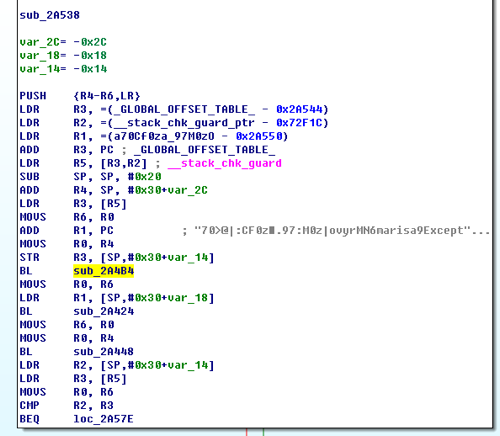Select the MOVS R0, R6 before CMP
The height and width of the screenshot is (436, 500).
coord(67,392)
